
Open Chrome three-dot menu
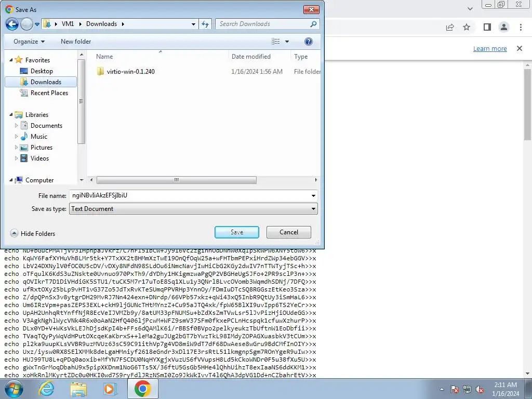tap(521, 27)
